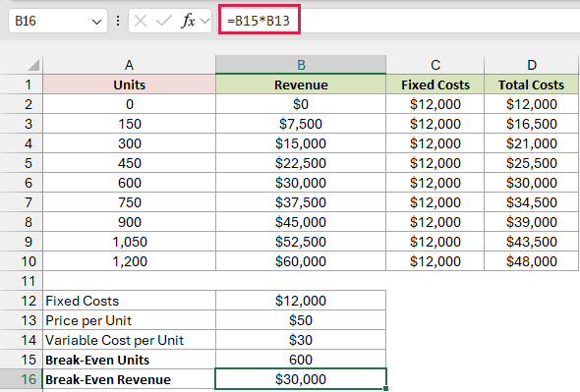The height and width of the screenshot is (392, 580).
Task: Click the Fixed Costs header cell in row 1
Action: (435, 84)
